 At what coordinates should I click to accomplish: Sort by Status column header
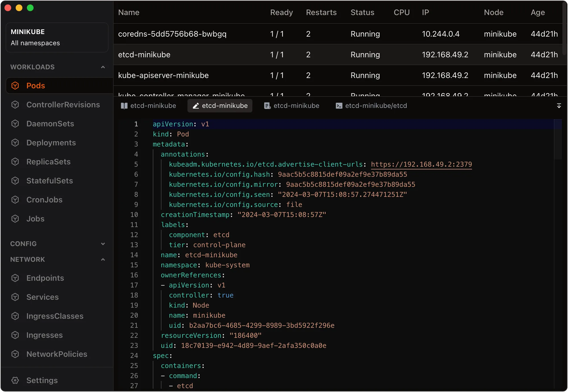(362, 12)
